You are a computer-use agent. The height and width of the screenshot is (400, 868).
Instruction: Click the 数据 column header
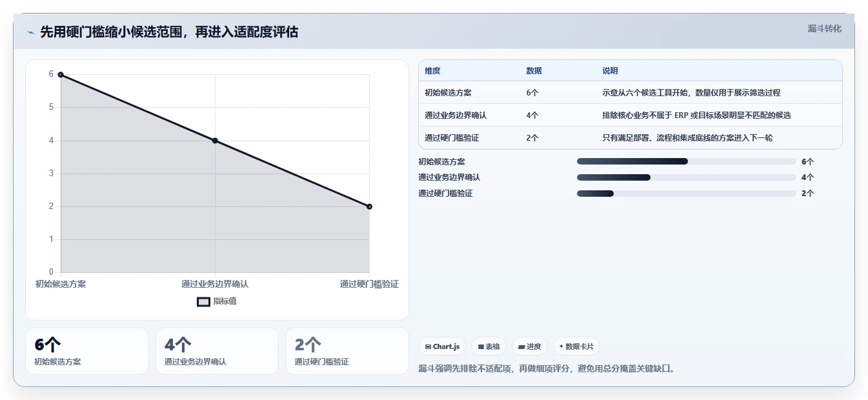(534, 71)
